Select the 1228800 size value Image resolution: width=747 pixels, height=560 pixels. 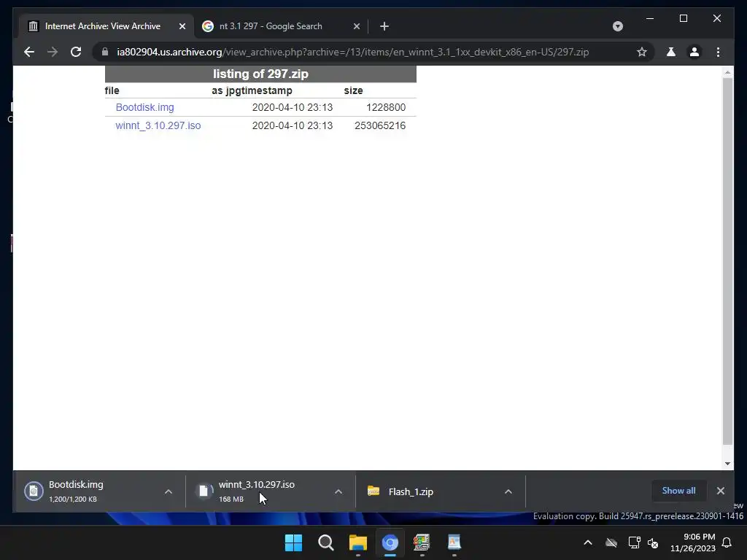[x=386, y=107]
